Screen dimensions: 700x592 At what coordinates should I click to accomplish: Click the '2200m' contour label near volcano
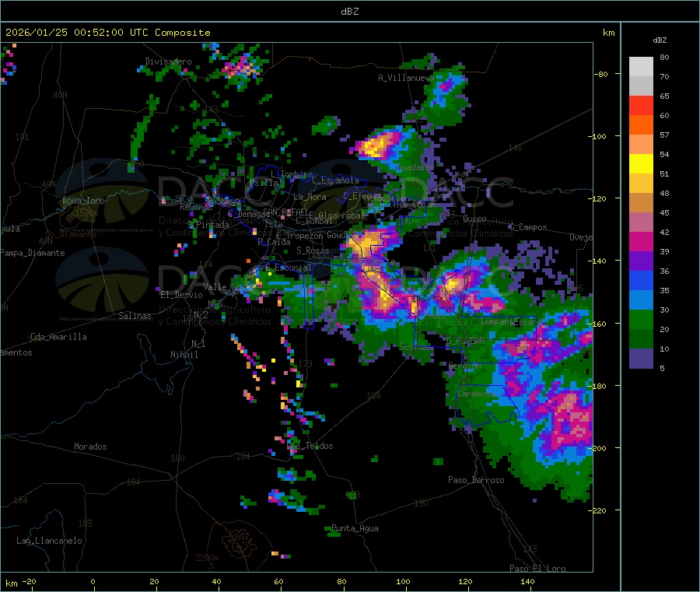[x=207, y=558]
